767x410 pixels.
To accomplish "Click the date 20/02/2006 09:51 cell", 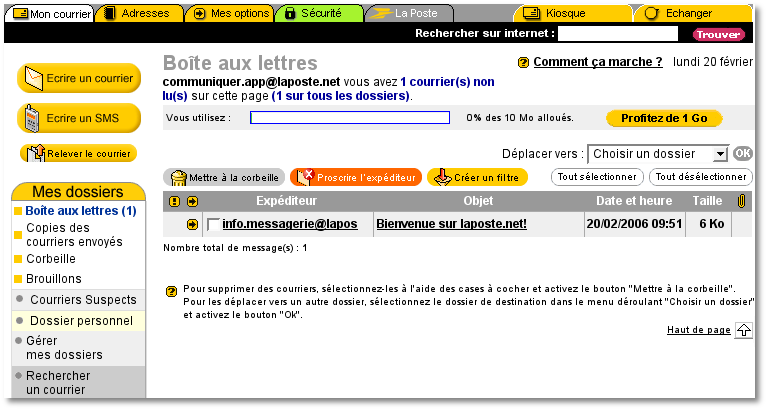I will coord(634,224).
